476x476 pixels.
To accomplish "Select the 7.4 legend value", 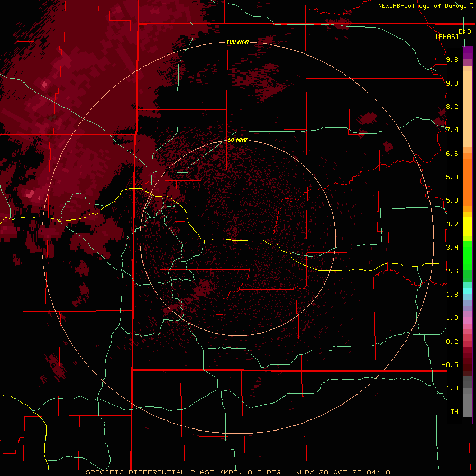I will coord(452,130).
